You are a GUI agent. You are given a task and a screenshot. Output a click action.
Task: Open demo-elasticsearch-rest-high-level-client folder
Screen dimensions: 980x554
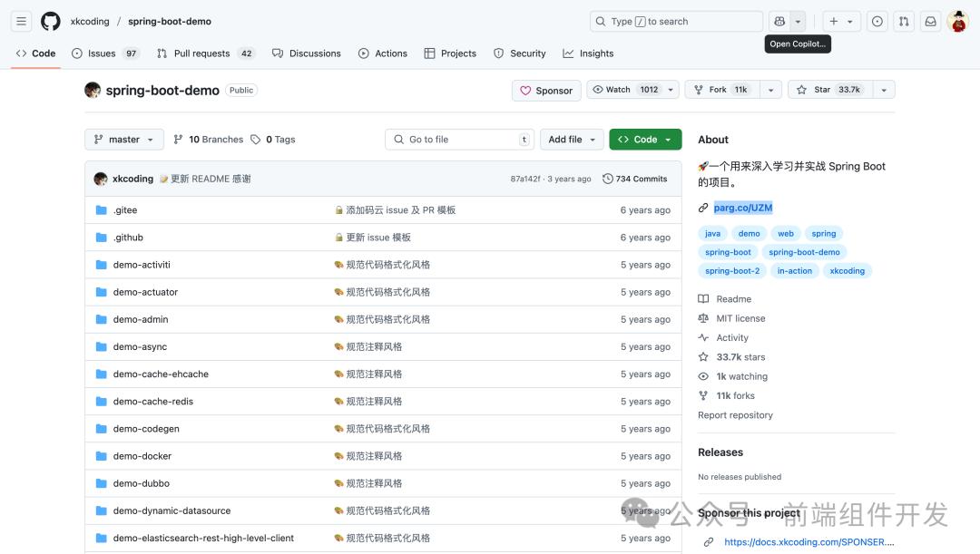point(204,539)
